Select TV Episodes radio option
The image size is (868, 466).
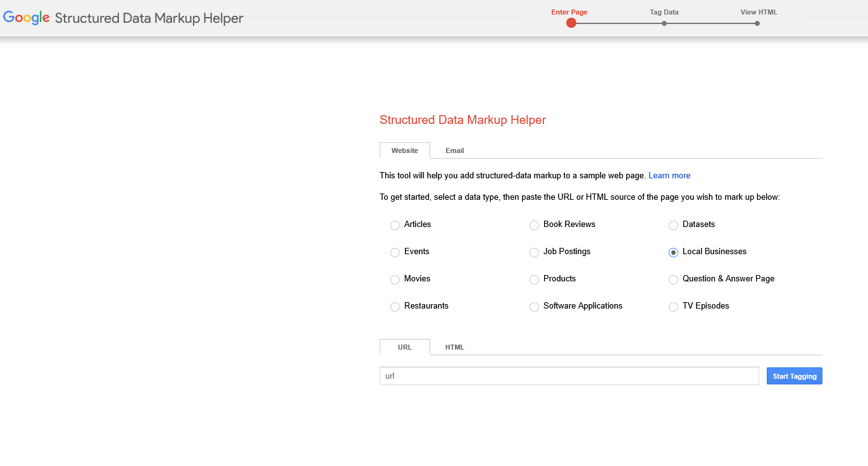click(673, 307)
